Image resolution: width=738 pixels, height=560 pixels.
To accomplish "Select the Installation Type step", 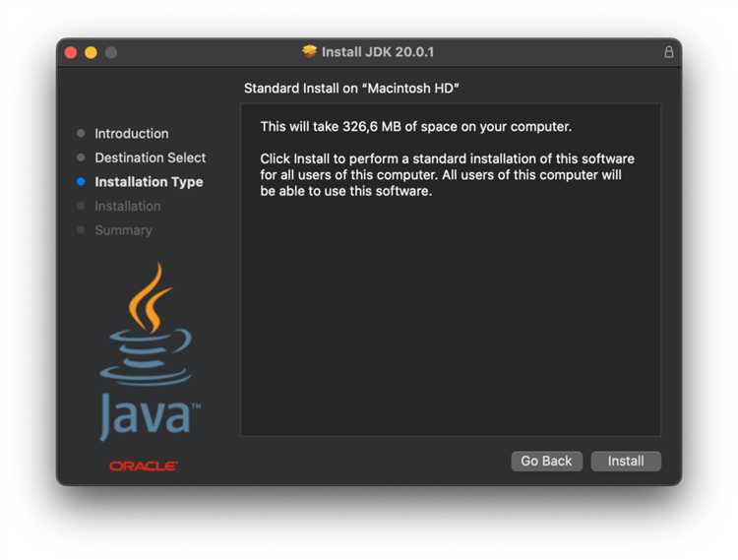I will pyautogui.click(x=149, y=182).
